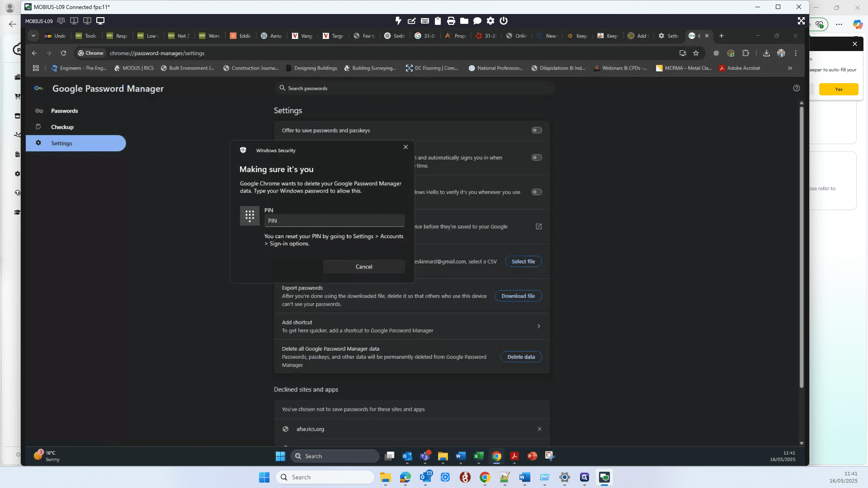The image size is (868, 488).
Task: Close the Windows Security dialog
Action: [406, 147]
